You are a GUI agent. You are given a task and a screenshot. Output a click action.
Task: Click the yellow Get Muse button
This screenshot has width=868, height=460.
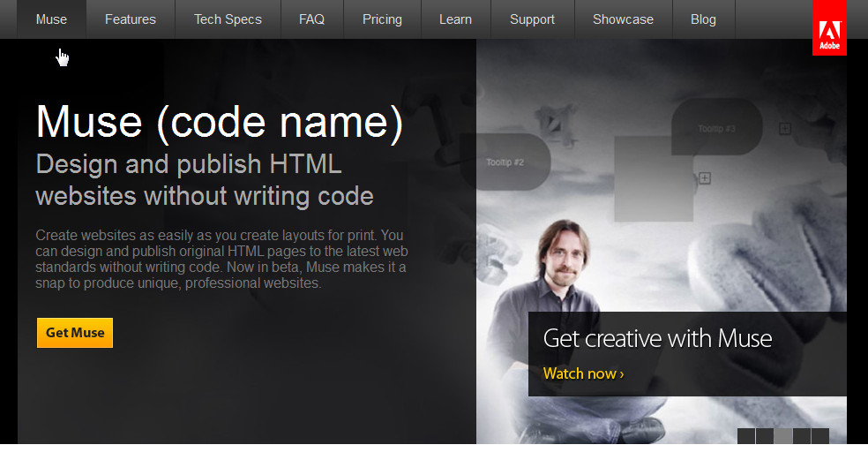tap(75, 333)
